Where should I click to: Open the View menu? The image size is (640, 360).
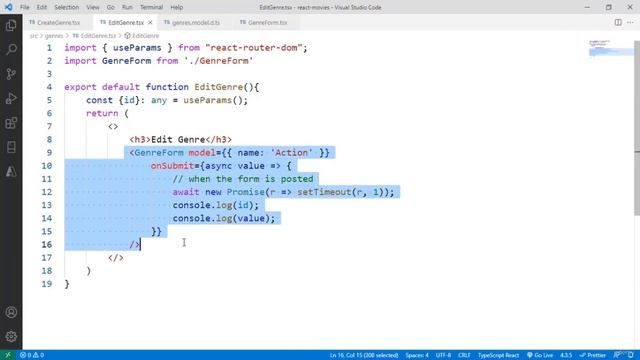click(93, 7)
